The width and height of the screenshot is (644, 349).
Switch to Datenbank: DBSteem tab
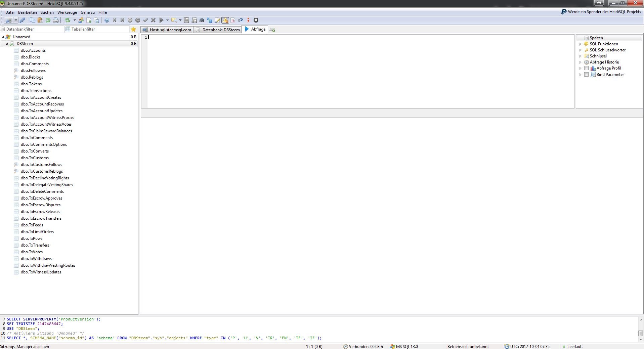[217, 30]
